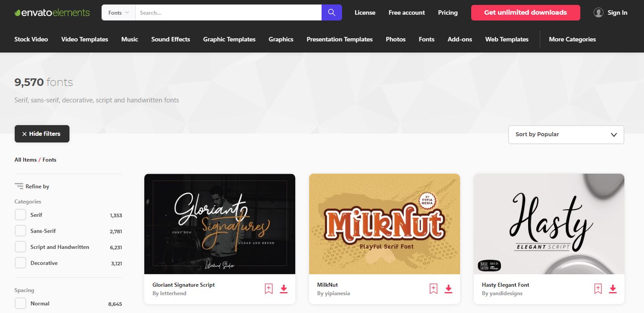Click the magnifier search button

[x=331, y=12]
